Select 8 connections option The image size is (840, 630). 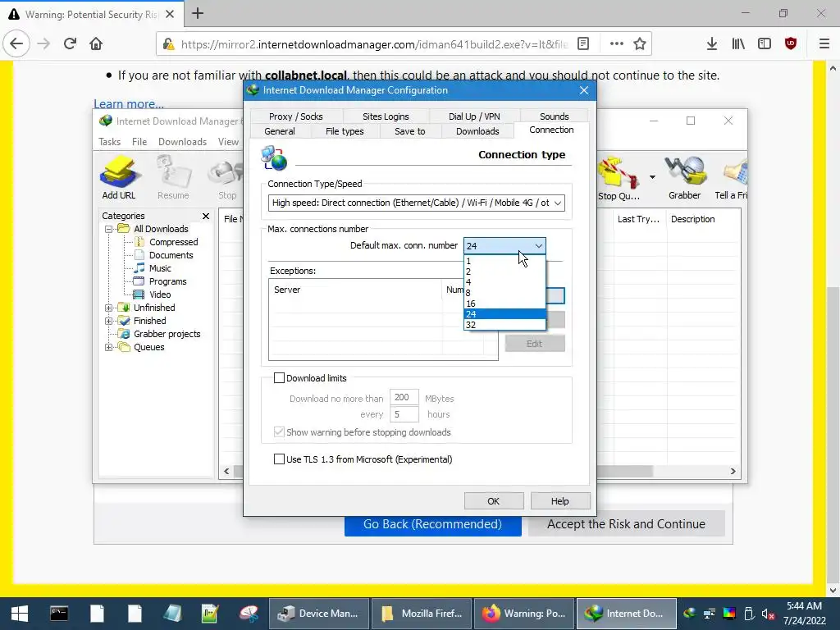504,293
